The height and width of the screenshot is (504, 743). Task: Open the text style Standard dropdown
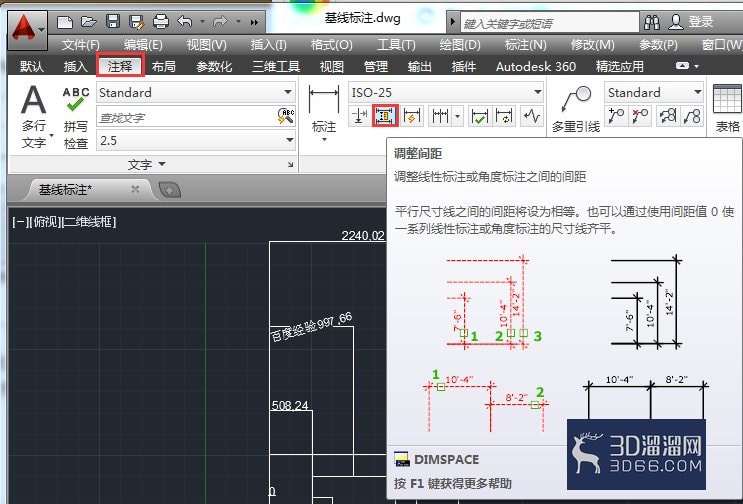pyautogui.click(x=196, y=92)
